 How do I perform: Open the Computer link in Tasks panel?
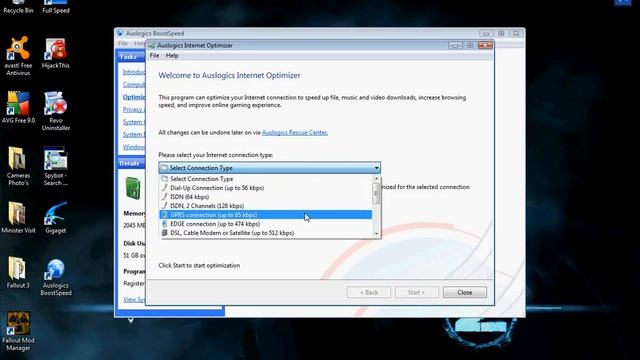[134, 84]
